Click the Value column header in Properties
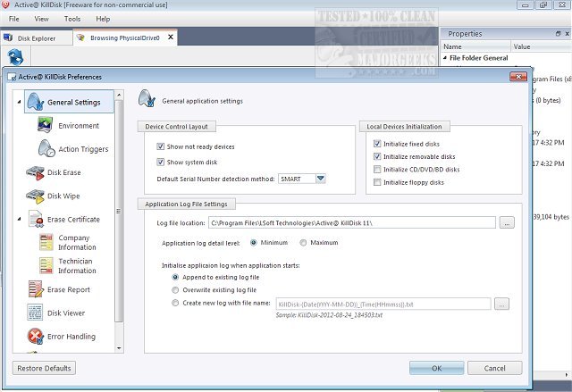This screenshot has height=392, width=572. [x=541, y=46]
